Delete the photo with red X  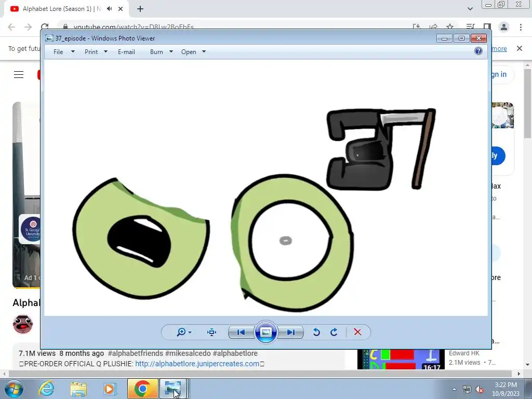tap(357, 332)
